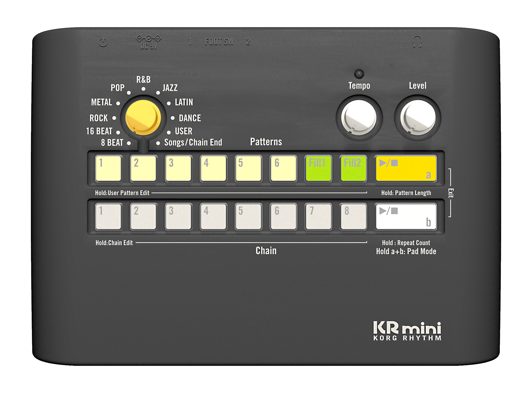Viewport: 532px width, 398px height.
Task: Click the Level knob
Action: (418, 118)
